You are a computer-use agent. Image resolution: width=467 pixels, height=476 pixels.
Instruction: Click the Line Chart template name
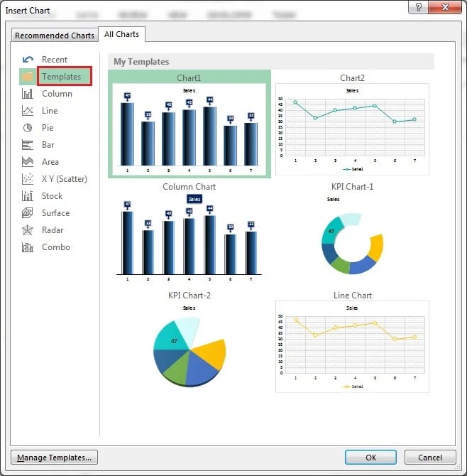pyautogui.click(x=352, y=296)
